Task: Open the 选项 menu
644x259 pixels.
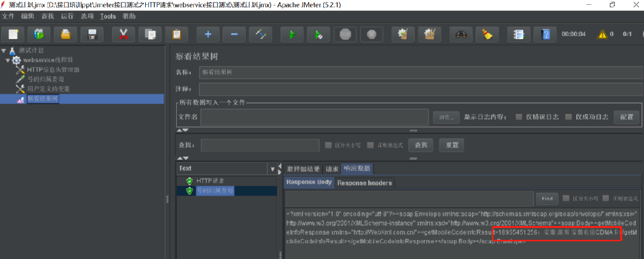Action: coord(87,16)
